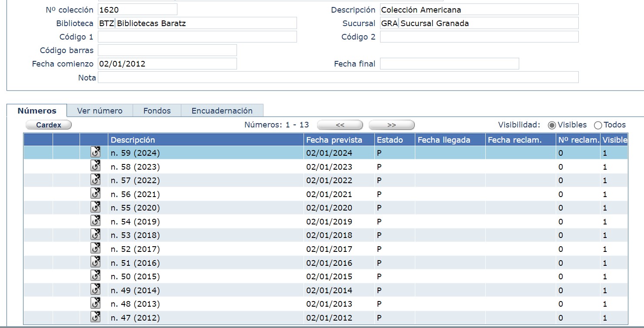The image size is (644, 328).
Task: Click the icon in the n. 52 (2017) row
Action: point(95,248)
